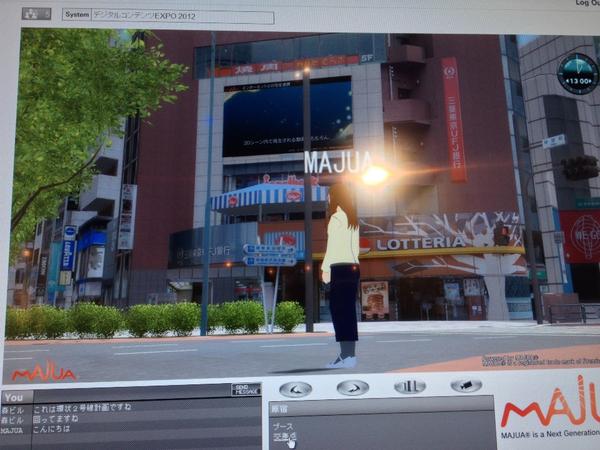Screen dimensions: 600x450
Task: Click the MAJUA avatar character in the scene
Action: click(342, 275)
